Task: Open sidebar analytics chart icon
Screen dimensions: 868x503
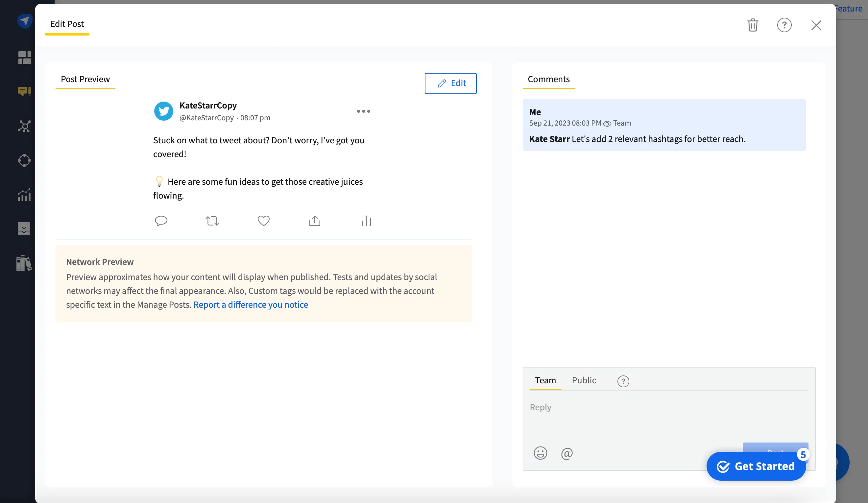Action: click(x=24, y=195)
